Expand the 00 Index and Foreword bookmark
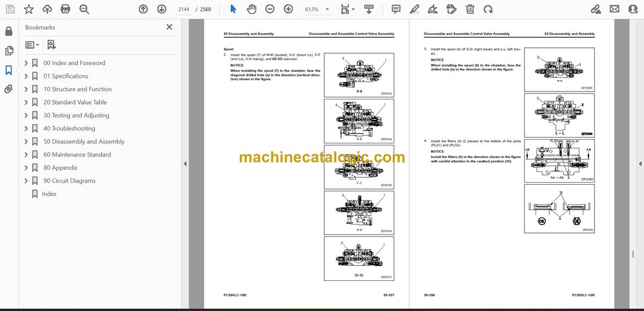The width and height of the screenshot is (644, 311). (x=26, y=63)
